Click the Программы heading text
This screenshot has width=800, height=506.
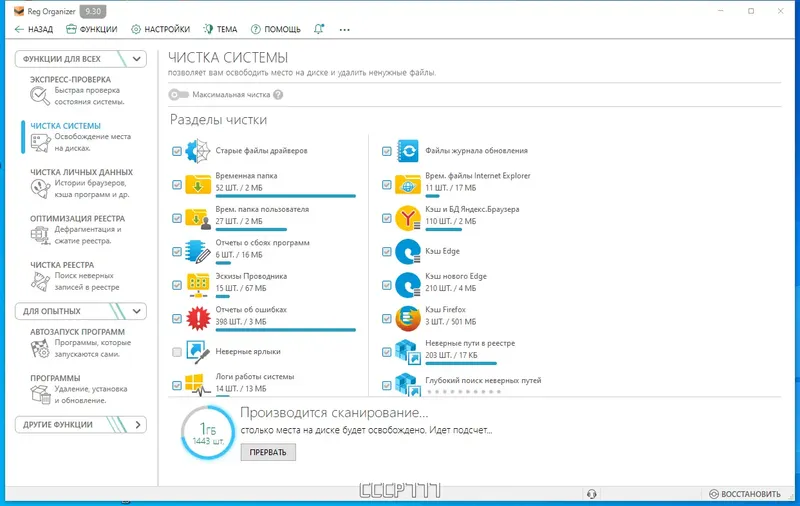pyautogui.click(x=55, y=378)
